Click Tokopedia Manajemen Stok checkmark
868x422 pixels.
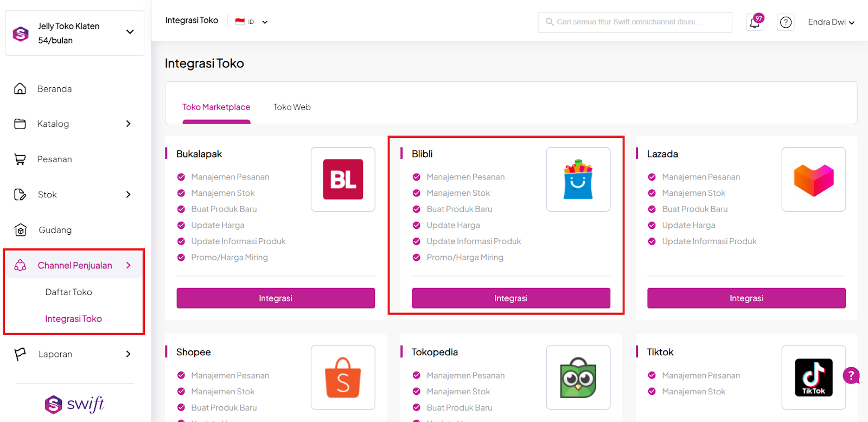coord(417,392)
